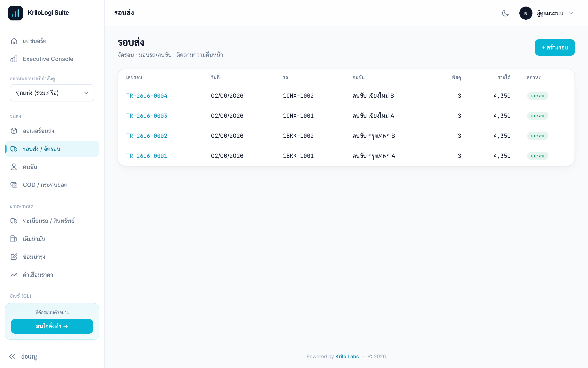Click the พัสดุ column header
The image size is (588, 368).
click(x=456, y=77)
